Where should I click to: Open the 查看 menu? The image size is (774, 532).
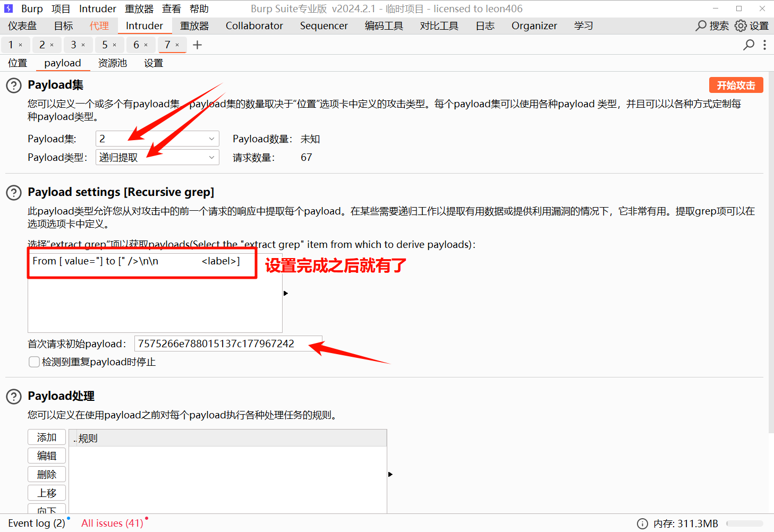172,8
